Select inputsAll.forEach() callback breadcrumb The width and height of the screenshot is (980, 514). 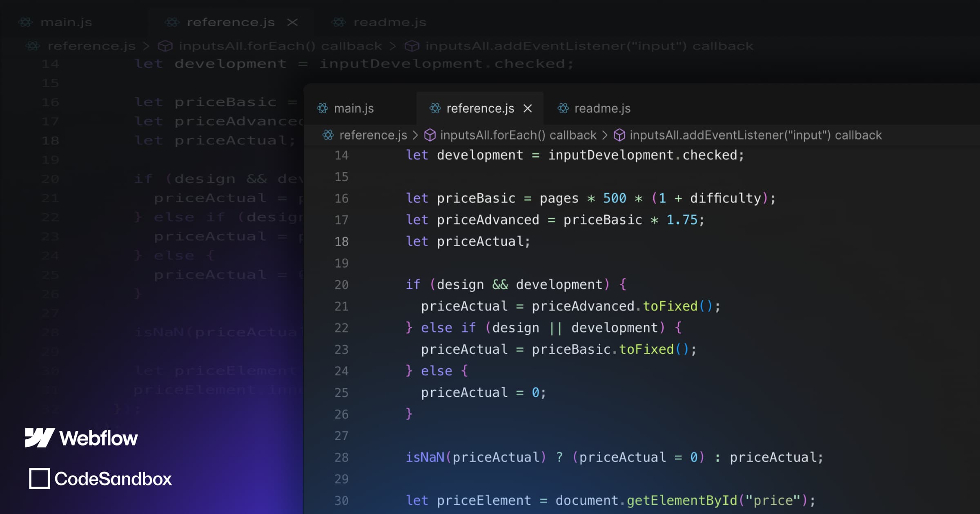pos(518,135)
